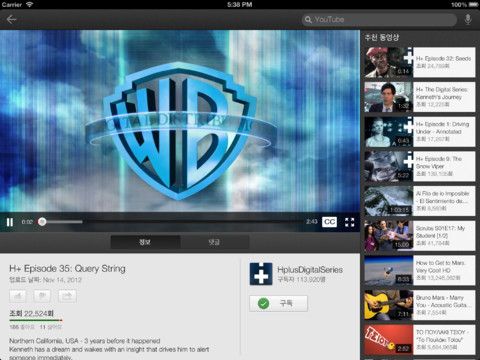480x360 pixels.
Task: Pause the playing video
Action: coord(10,222)
